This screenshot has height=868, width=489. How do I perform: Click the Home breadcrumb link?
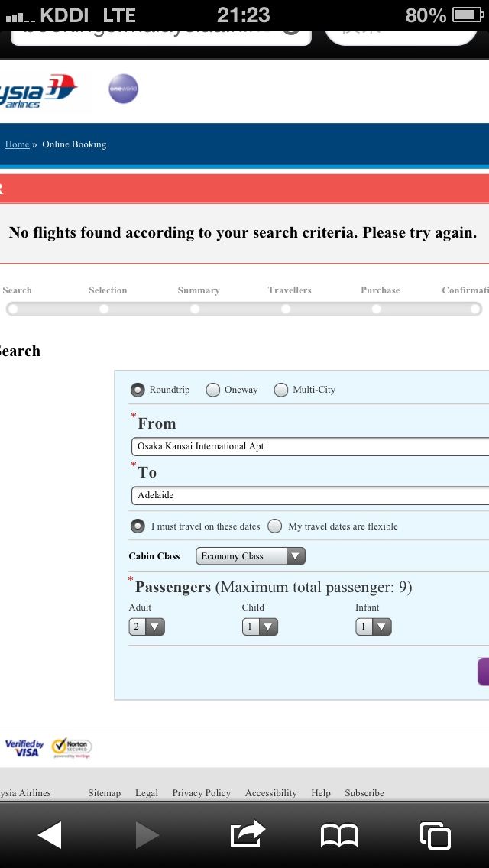click(17, 144)
